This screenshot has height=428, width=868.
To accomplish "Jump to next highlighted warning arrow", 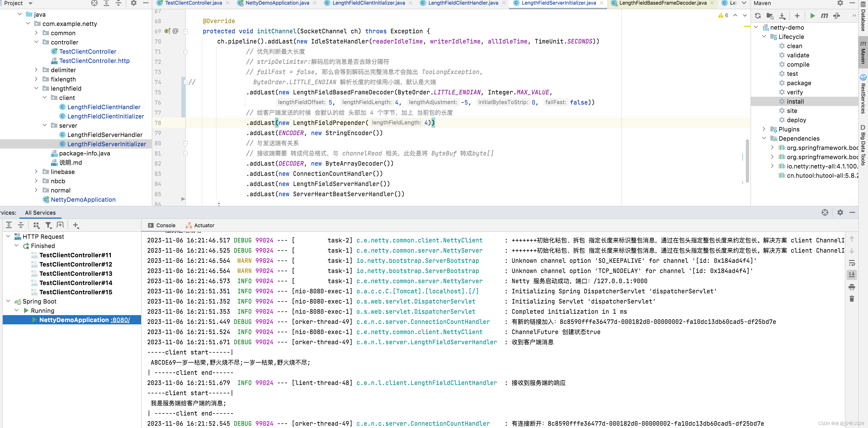I will pos(745,16).
